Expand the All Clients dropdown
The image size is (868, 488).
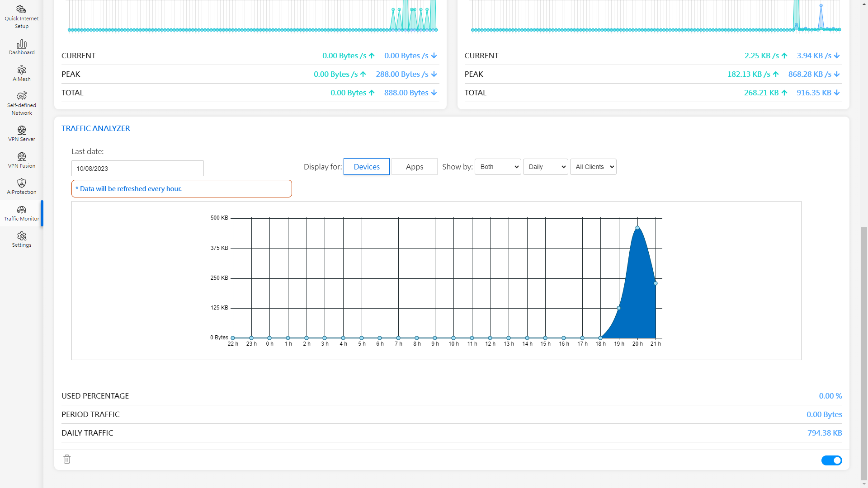(593, 167)
